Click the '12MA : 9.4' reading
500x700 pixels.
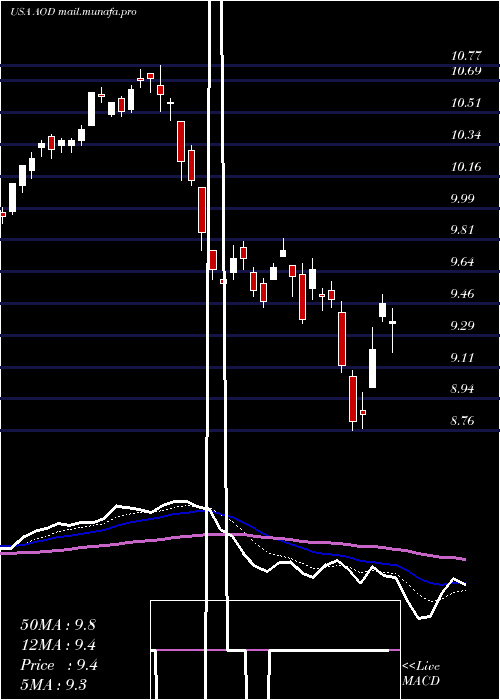pyautogui.click(x=58, y=645)
